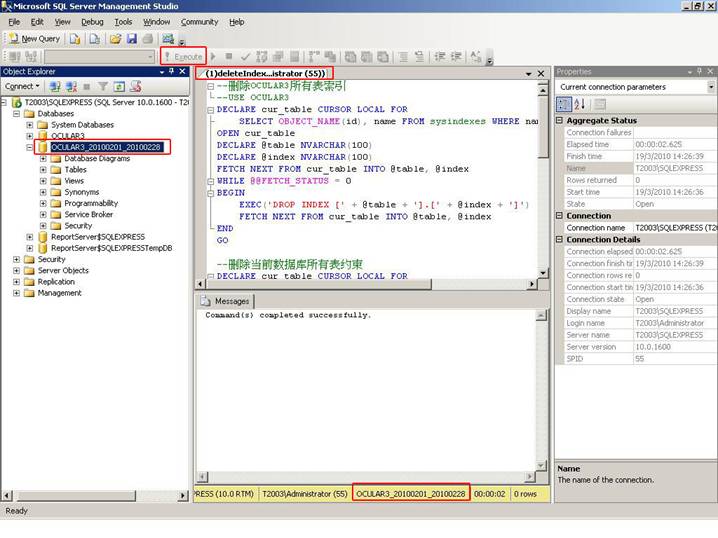Expand the Programmability folder
The width and height of the screenshot is (718, 538).
click(43, 203)
